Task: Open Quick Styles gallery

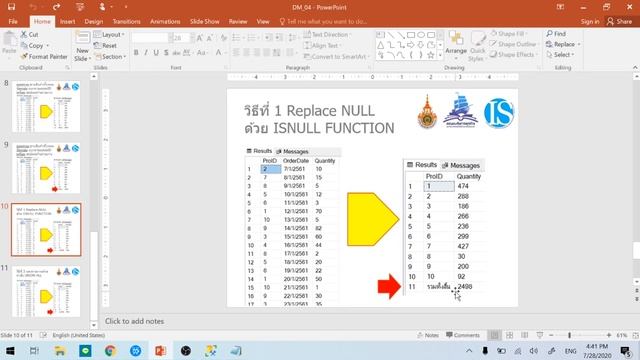Action: coord(477,47)
